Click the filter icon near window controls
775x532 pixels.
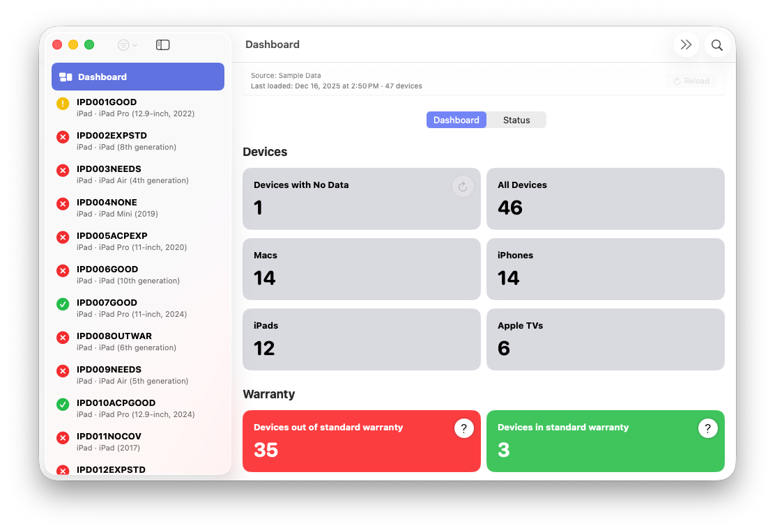(x=123, y=45)
